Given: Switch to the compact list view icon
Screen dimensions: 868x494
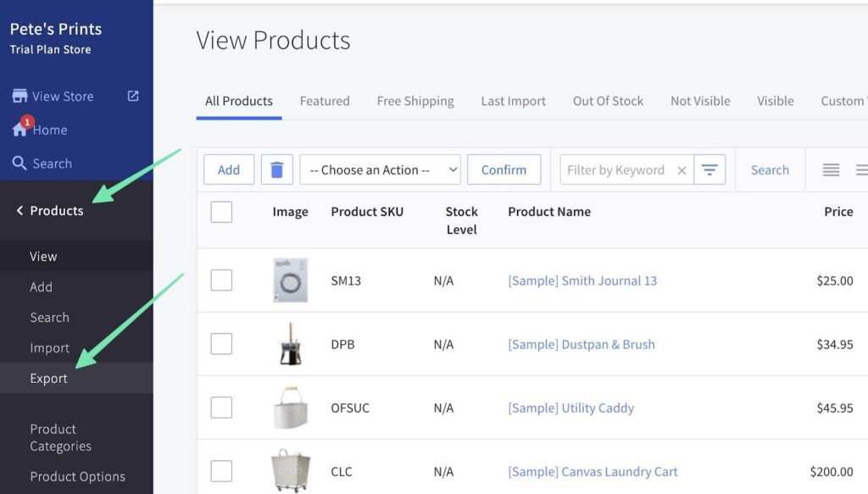Looking at the screenshot, I should tap(831, 170).
